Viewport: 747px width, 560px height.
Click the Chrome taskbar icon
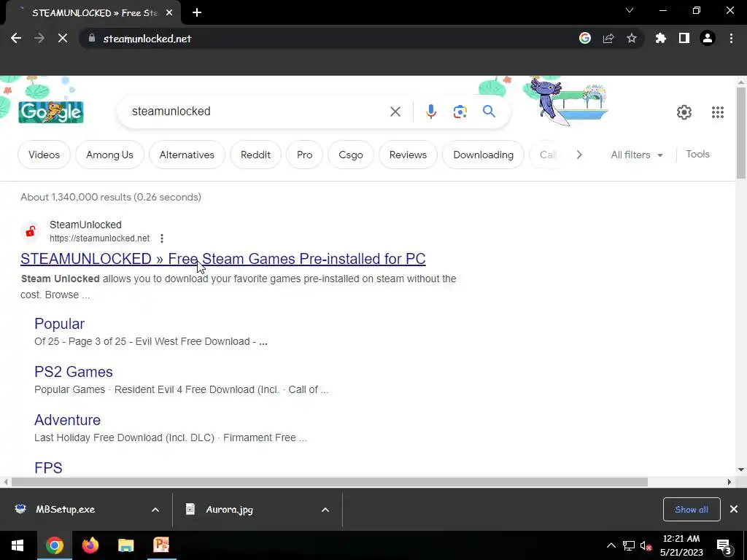tap(54, 545)
